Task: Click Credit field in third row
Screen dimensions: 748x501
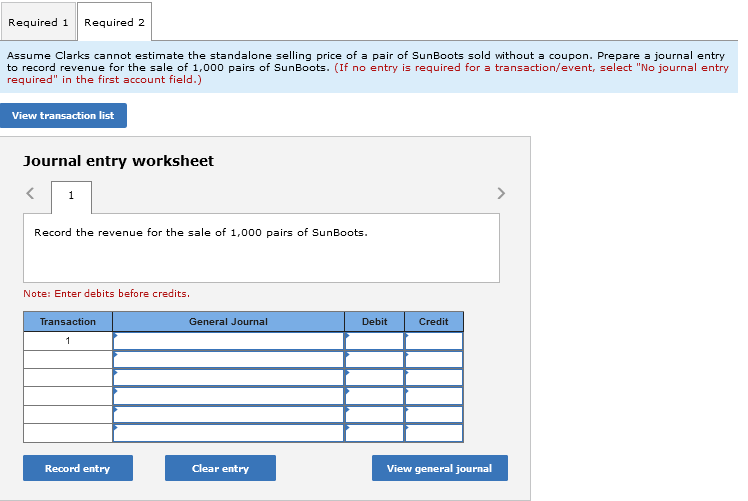Action: (434, 377)
